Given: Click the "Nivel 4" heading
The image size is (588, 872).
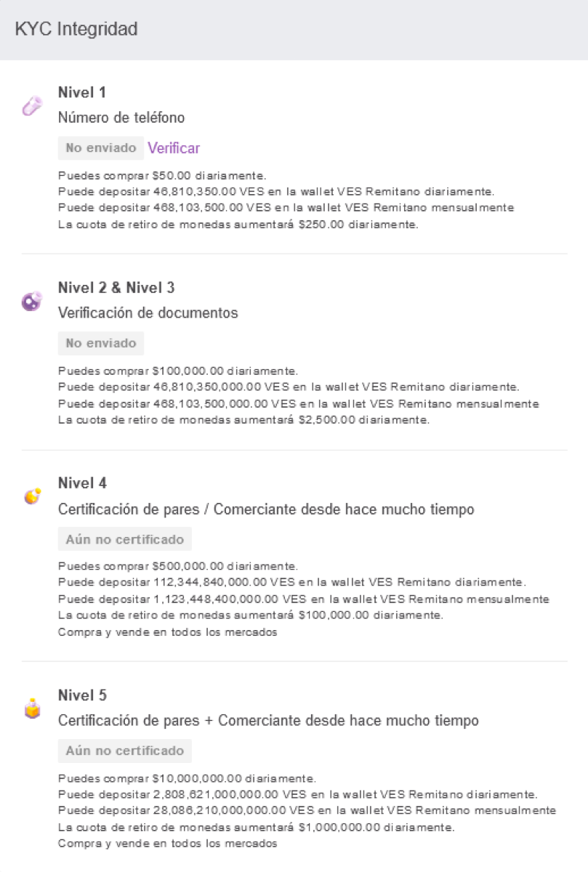Looking at the screenshot, I should (x=82, y=483).
